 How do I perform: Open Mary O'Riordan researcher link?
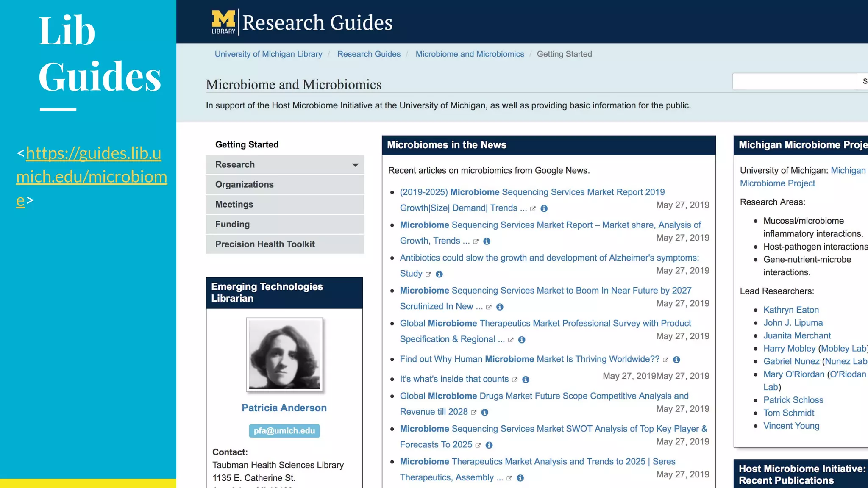click(794, 374)
